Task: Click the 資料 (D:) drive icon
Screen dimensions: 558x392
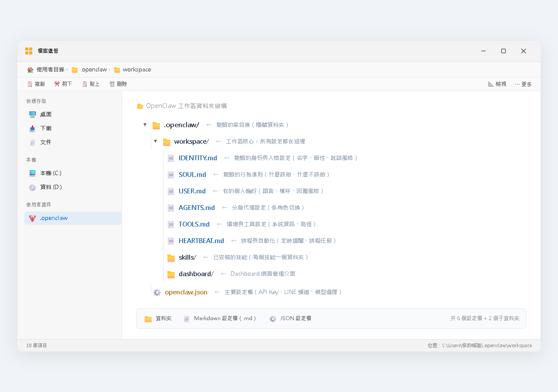Action: (x=32, y=187)
